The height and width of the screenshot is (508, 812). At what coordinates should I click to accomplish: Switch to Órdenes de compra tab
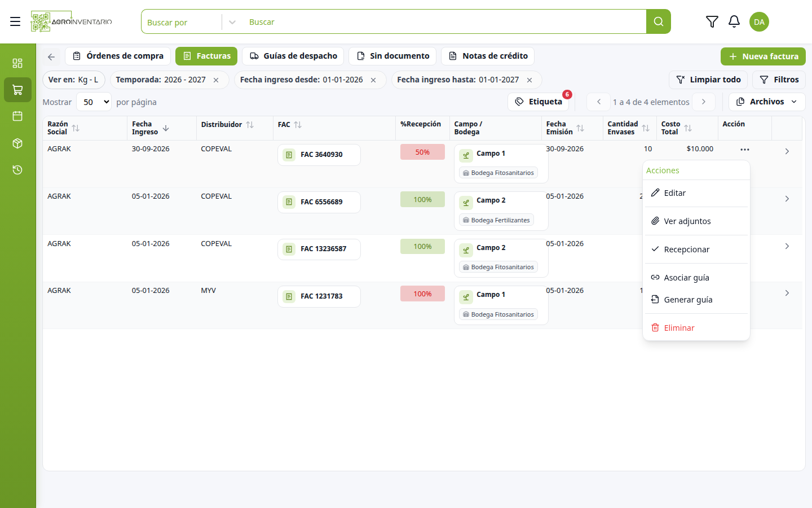[x=118, y=56]
